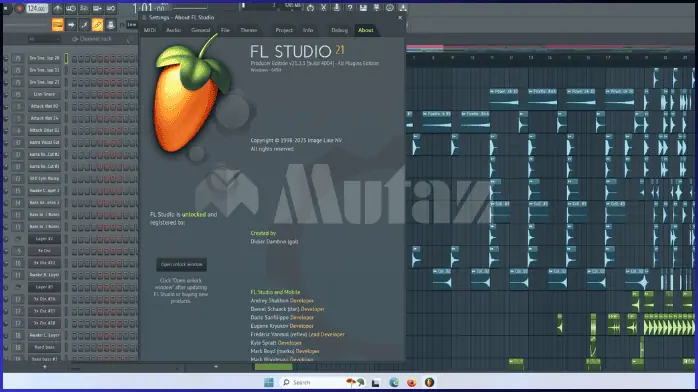
Task: Toggle the loop recording icon before time display
Action: pyautogui.click(x=111, y=8)
